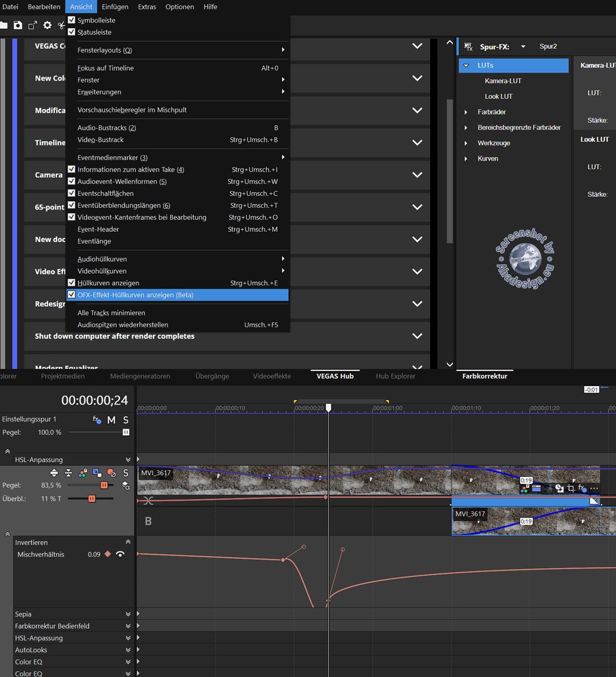This screenshot has width=616, height=677.
Task: Expand the Sepia effect lane
Action: click(128, 614)
